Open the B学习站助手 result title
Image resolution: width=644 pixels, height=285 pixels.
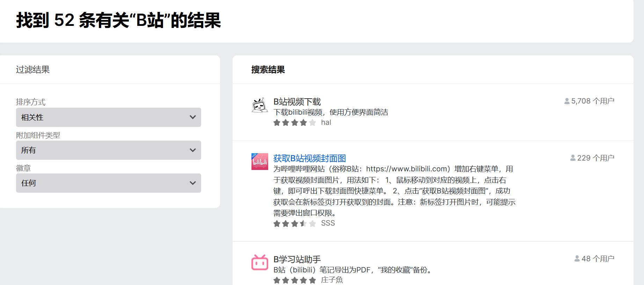[x=297, y=259]
